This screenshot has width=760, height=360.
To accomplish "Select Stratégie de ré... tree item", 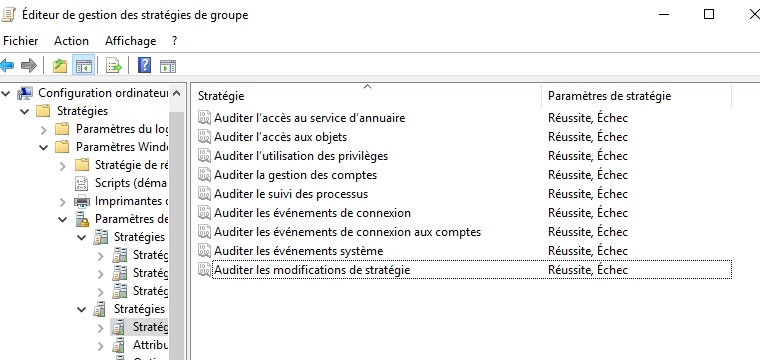I will pos(132,165).
